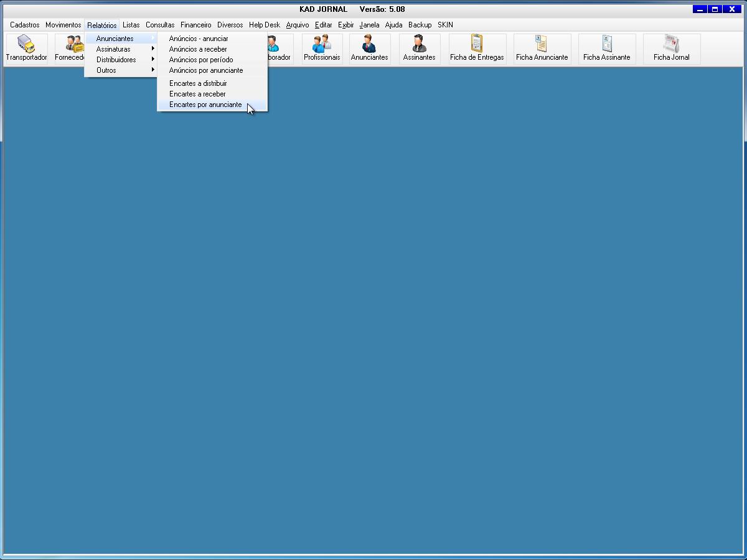
Task: Click the Ficha Anunciante icon
Action: (542, 49)
